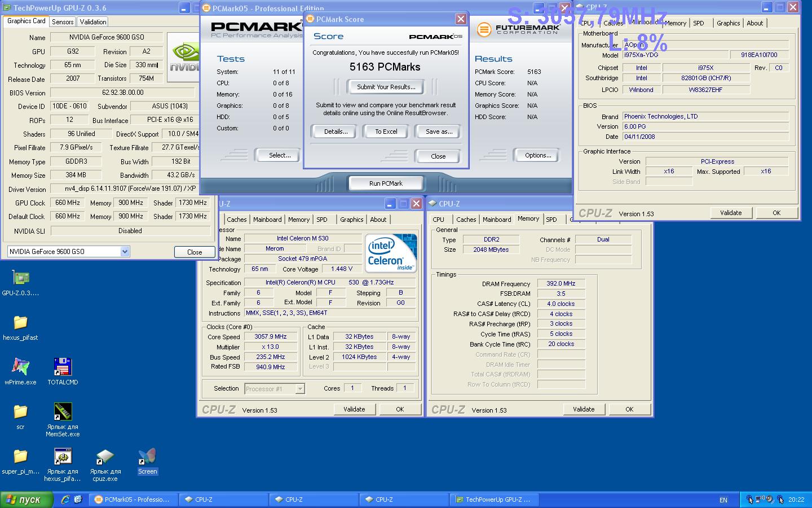The image size is (812, 508).
Task: Close the PCMark Score dialog with Close button
Action: [438, 156]
